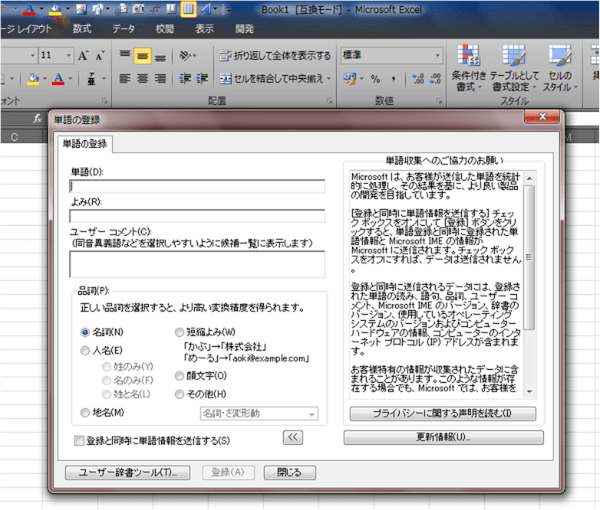Click the 閉じる button
Screen dimensions: 600x510
pos(290,473)
